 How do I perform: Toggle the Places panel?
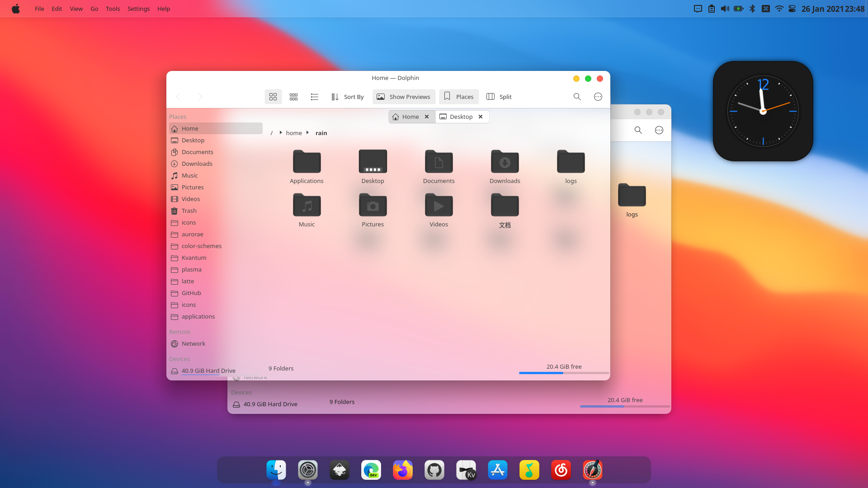pos(459,97)
